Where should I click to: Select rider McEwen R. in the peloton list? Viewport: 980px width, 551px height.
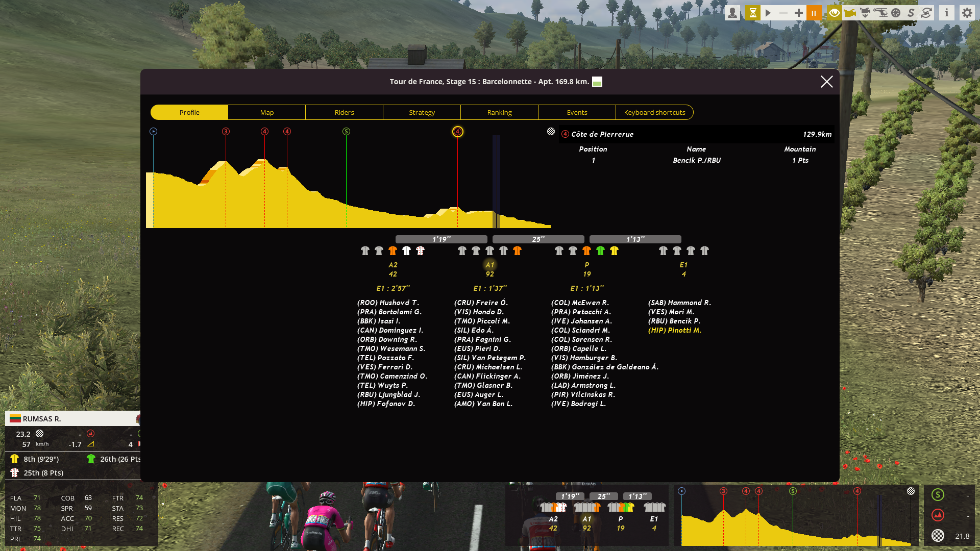pyautogui.click(x=580, y=303)
